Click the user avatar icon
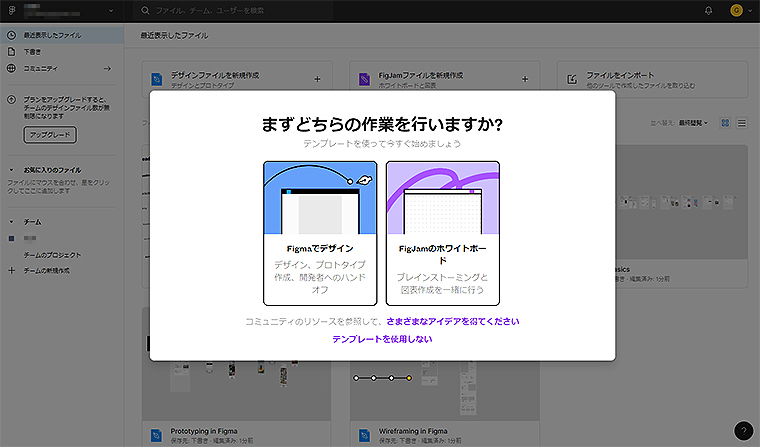 736,10
